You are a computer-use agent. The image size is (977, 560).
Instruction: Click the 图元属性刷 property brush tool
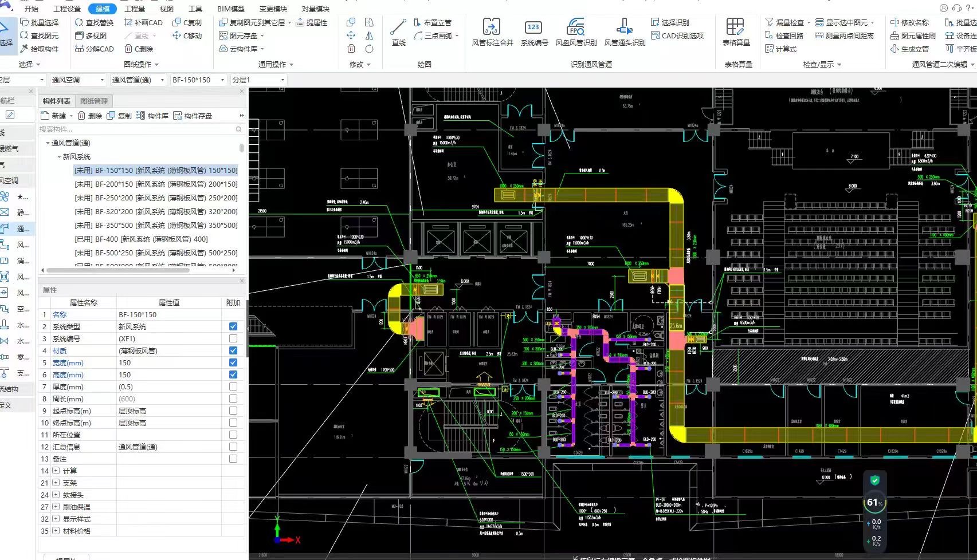[x=913, y=36]
